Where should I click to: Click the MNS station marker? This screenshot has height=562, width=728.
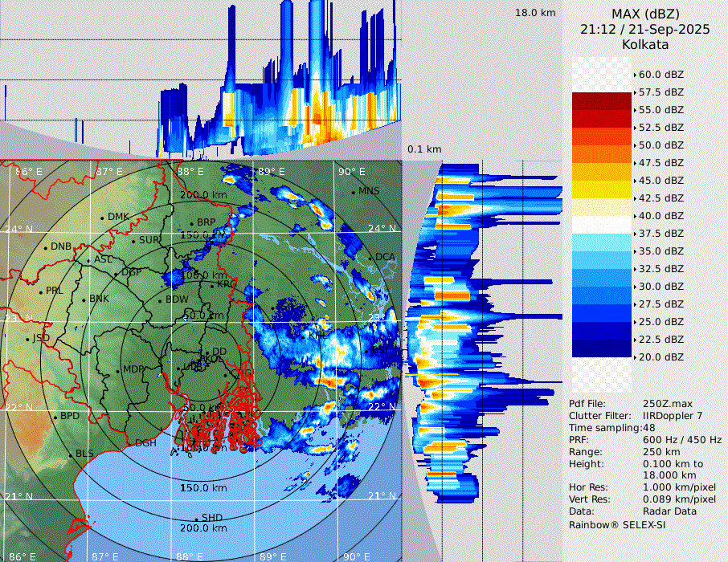point(353,192)
